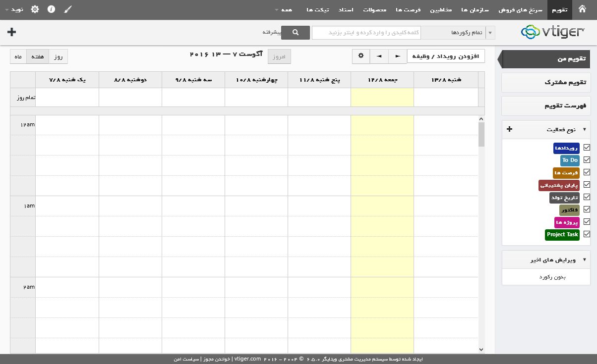Switch to ماه calendar view
The width and height of the screenshot is (597, 364).
(x=18, y=56)
